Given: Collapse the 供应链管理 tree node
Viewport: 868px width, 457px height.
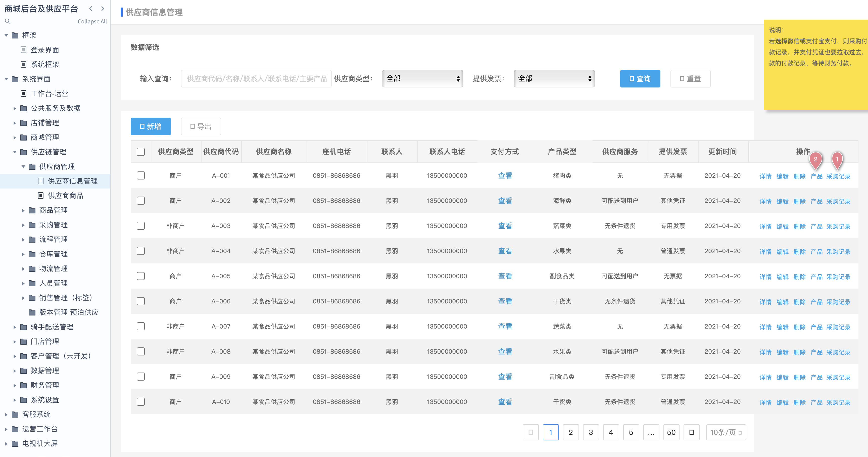Looking at the screenshot, I should click(15, 152).
